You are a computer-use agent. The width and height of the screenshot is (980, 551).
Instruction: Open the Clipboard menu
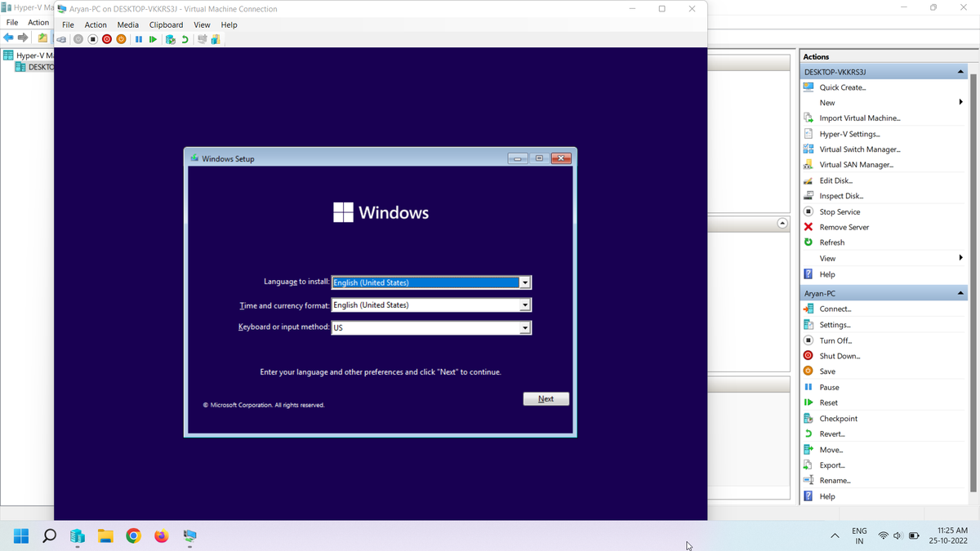[x=166, y=24]
